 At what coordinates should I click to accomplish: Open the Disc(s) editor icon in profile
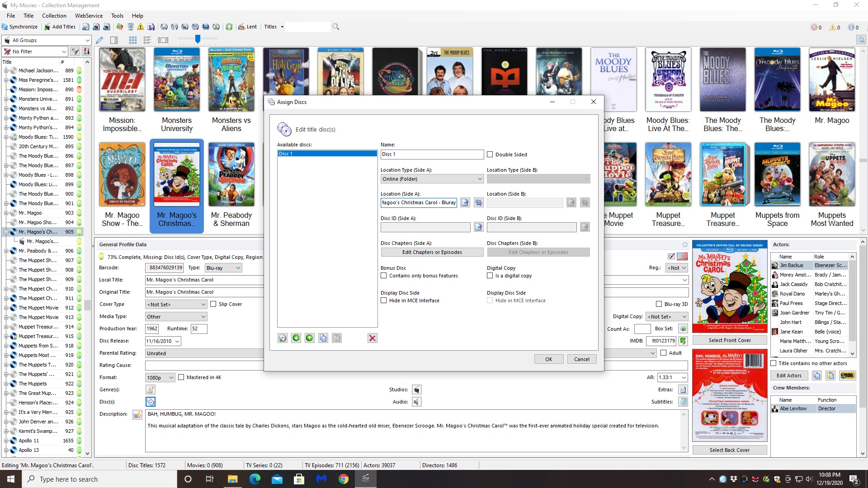pyautogui.click(x=151, y=402)
